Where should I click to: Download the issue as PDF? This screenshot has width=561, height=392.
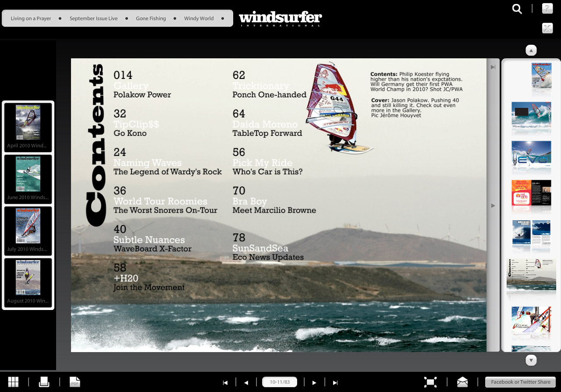[75, 382]
